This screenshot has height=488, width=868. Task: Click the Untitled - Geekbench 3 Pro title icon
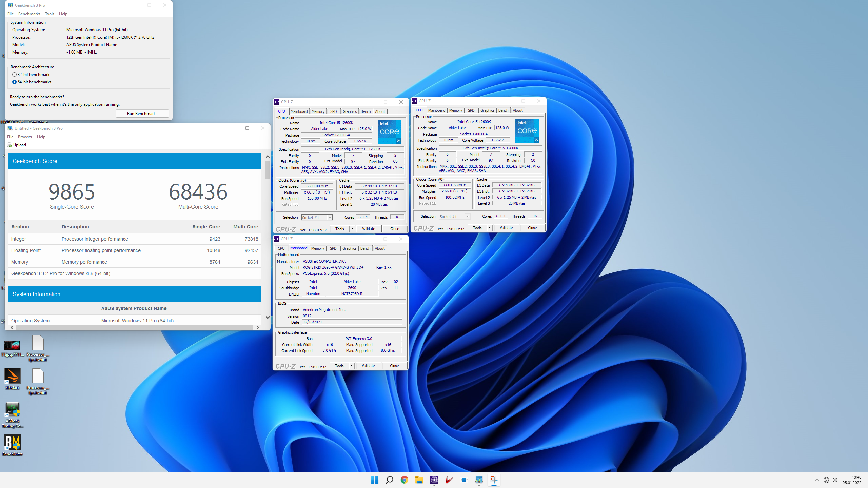10,128
